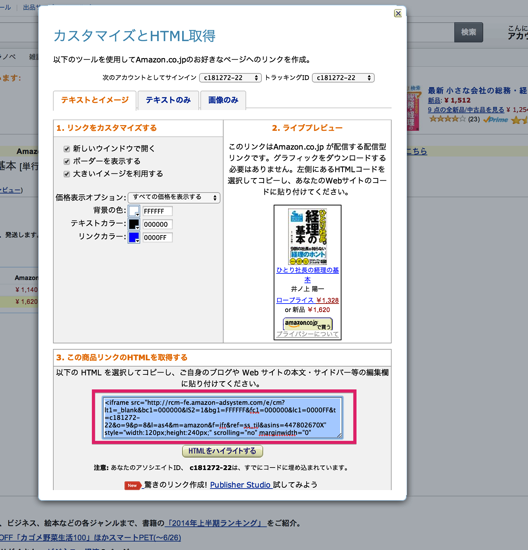Select the テキストとイメージ tab
The image size is (528, 550).
pyautogui.click(x=95, y=100)
